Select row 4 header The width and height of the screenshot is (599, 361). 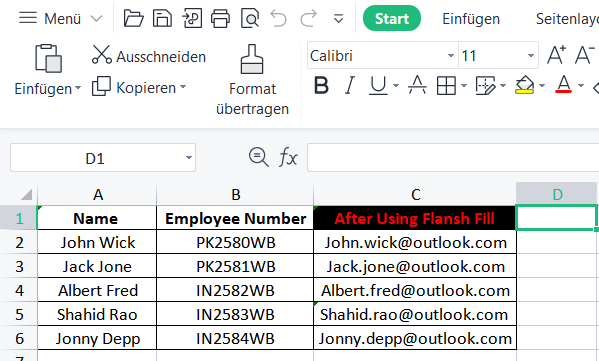point(19,290)
